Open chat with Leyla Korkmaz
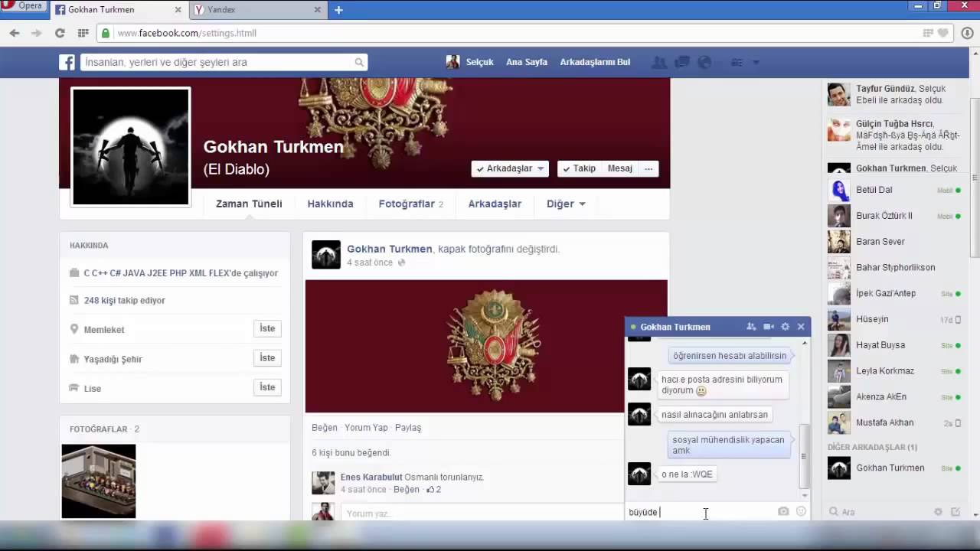980x551 pixels. pos(893,371)
